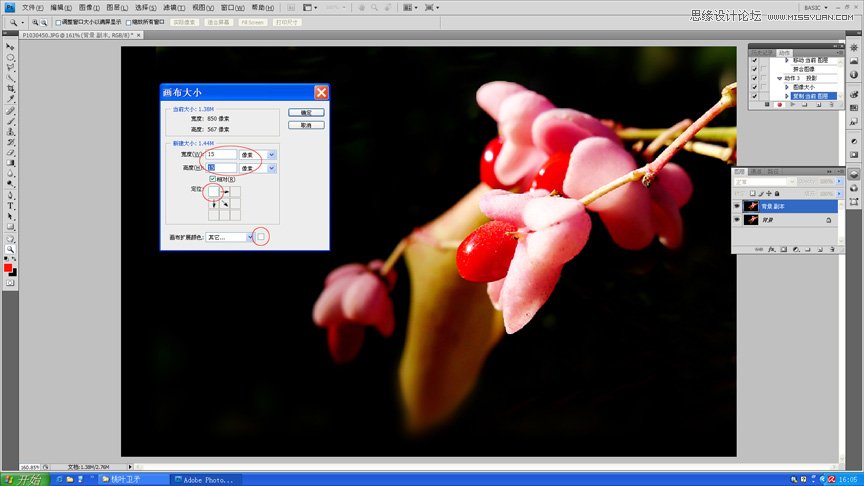The image size is (864, 486).
Task: Toggle checkmark for 复制当前图层 step
Action: click(x=754, y=96)
